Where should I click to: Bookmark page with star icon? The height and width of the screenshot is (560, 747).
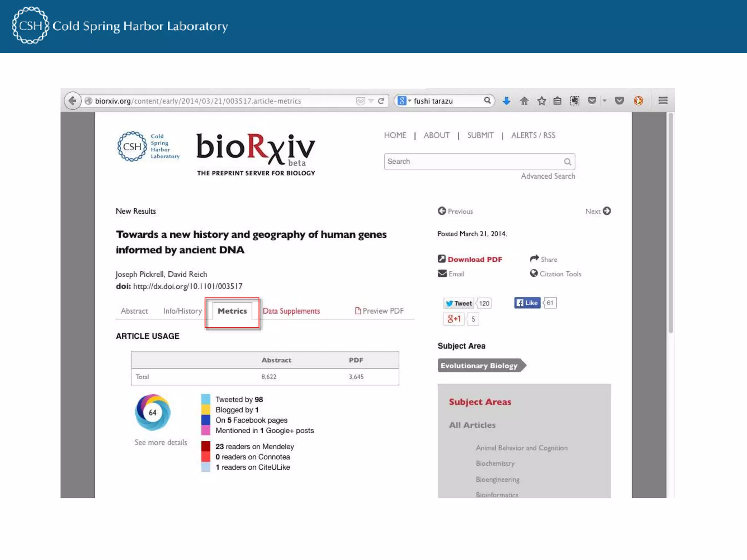[x=542, y=101]
